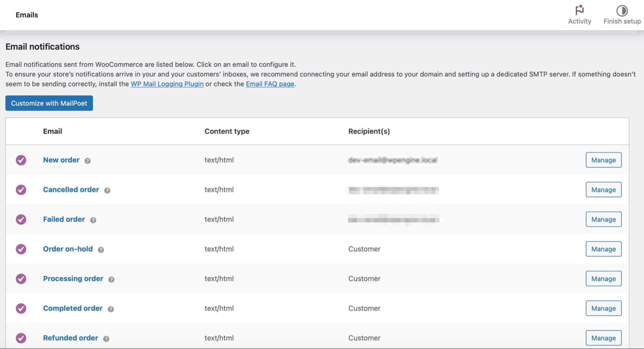Open the WP Mail Logging Plugin link
Screen dimensions: 644x349
tap(167, 84)
